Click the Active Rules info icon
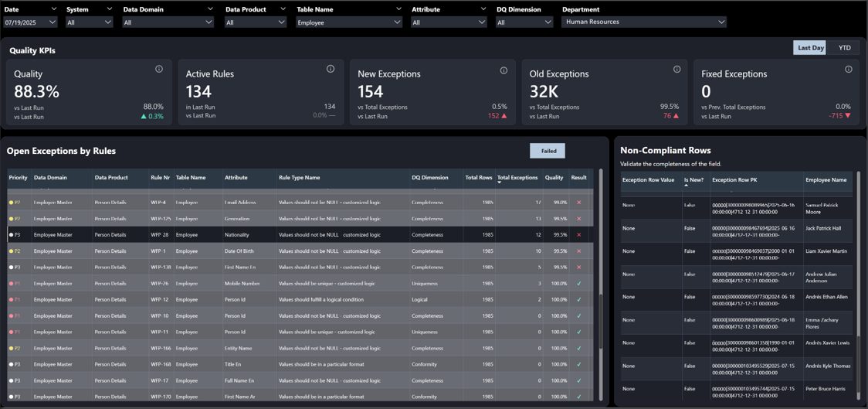Image resolution: width=868 pixels, height=409 pixels. coord(331,70)
